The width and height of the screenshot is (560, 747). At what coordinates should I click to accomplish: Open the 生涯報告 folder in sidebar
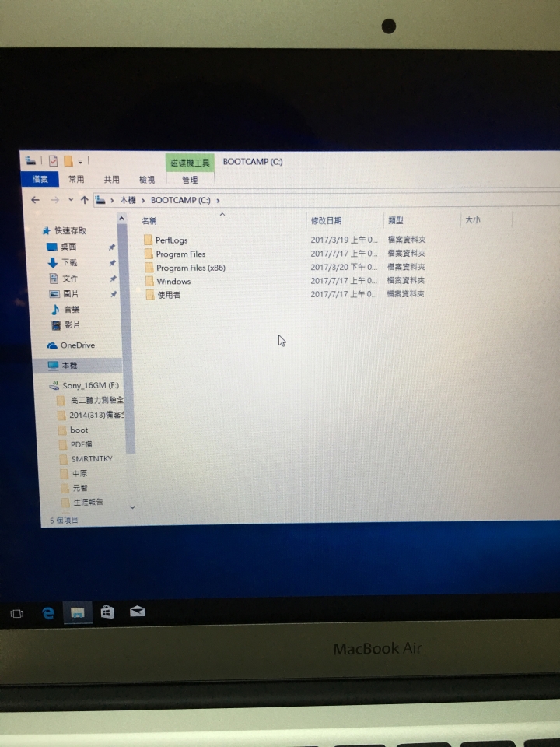click(88, 502)
